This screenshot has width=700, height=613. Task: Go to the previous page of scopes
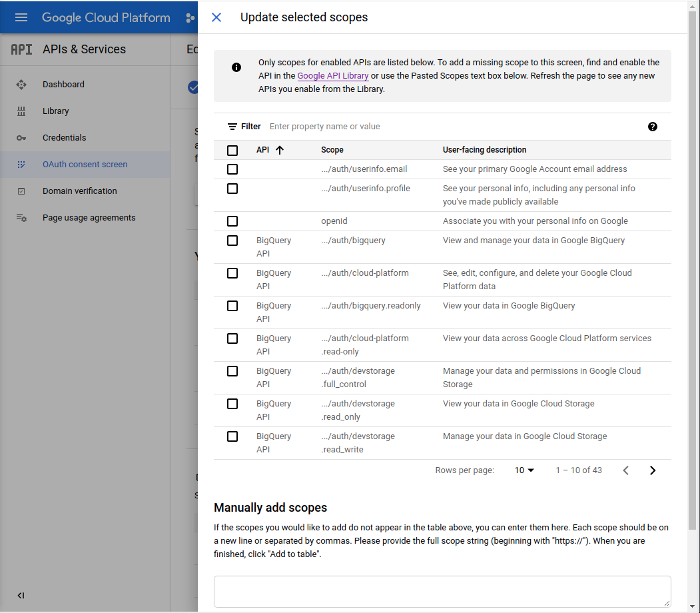pyautogui.click(x=626, y=470)
